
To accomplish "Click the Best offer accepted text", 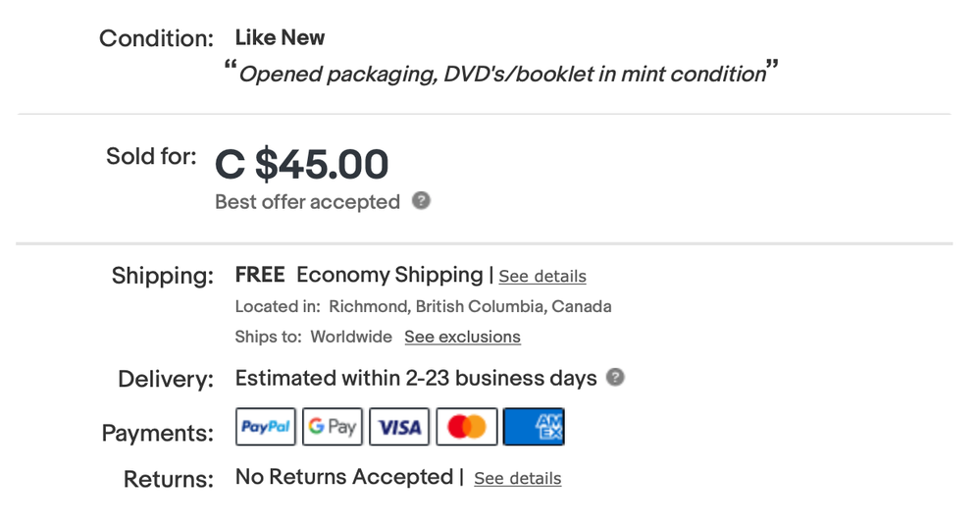I will [307, 202].
